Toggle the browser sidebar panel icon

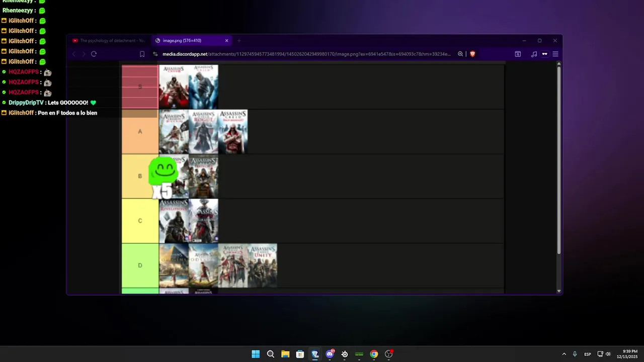518,54
